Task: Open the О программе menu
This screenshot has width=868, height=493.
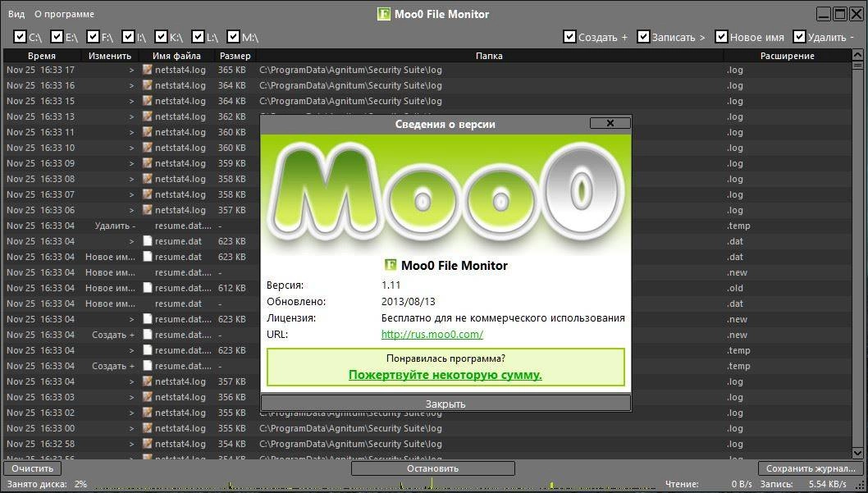Action: [64, 14]
